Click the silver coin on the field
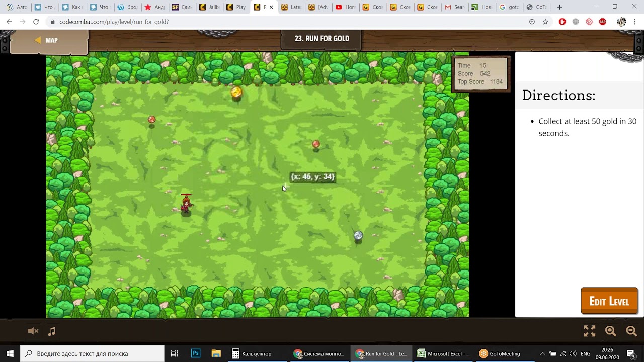The height and width of the screenshot is (362, 644). pyautogui.click(x=358, y=235)
